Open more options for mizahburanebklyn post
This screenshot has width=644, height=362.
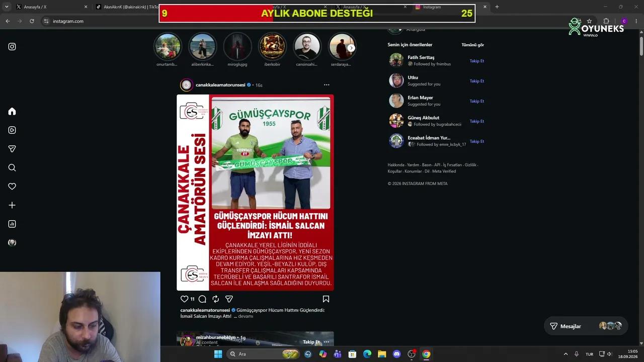(327, 342)
